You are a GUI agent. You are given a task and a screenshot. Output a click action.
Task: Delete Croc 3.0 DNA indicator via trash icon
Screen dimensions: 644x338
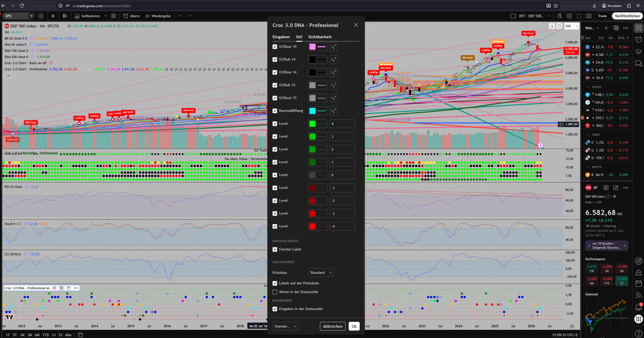point(69,288)
